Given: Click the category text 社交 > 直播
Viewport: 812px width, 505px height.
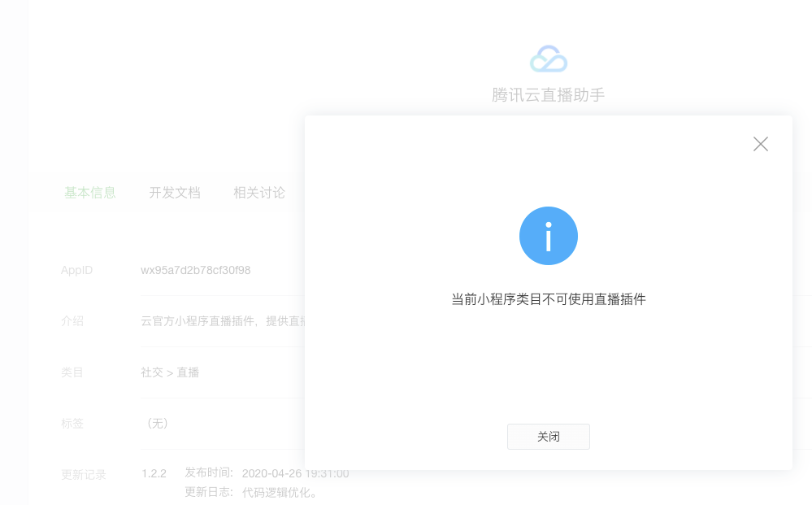Looking at the screenshot, I should tap(170, 372).
